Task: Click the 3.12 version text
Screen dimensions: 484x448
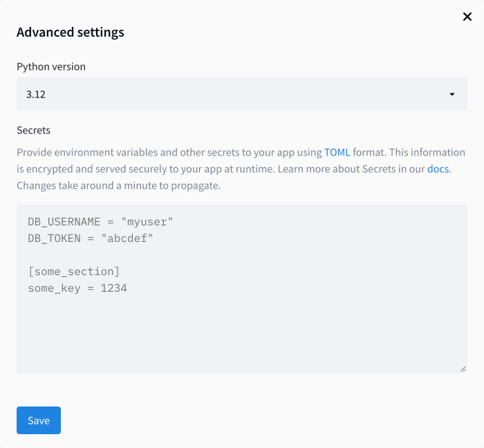Action: (x=36, y=94)
